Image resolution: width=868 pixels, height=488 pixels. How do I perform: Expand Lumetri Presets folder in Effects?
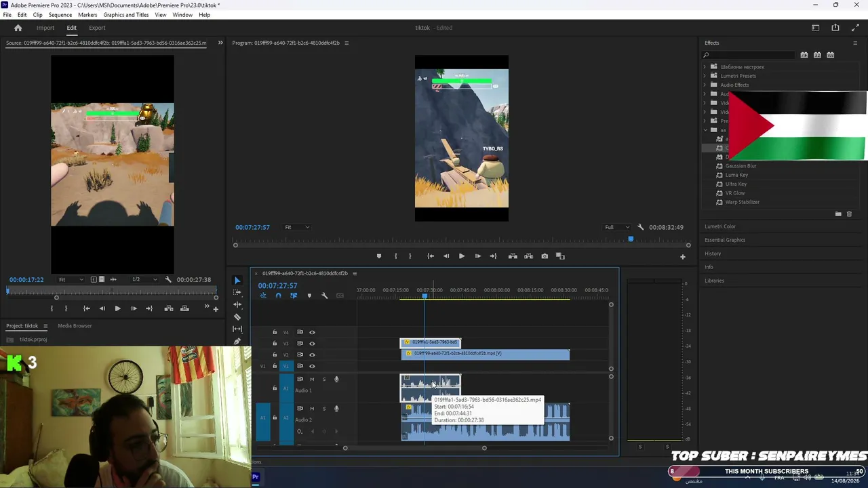click(x=705, y=76)
